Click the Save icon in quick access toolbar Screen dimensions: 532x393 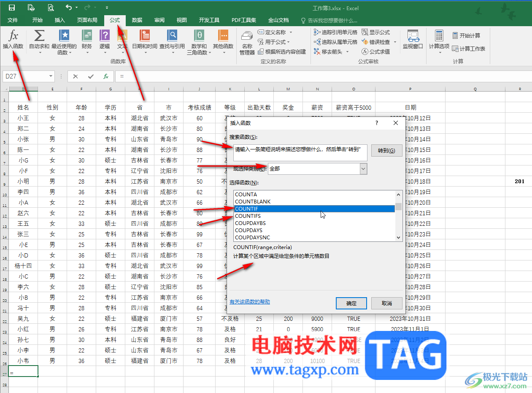(x=12, y=8)
